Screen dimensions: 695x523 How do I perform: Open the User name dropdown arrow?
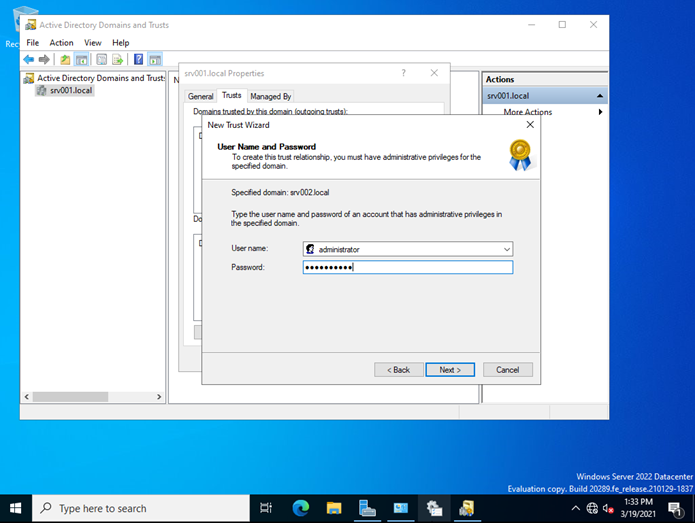(507, 250)
